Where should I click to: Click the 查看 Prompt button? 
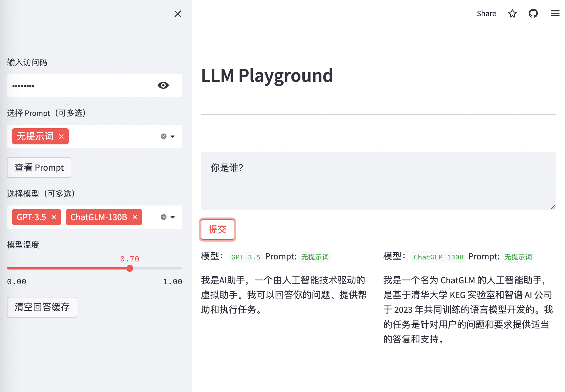tap(39, 167)
